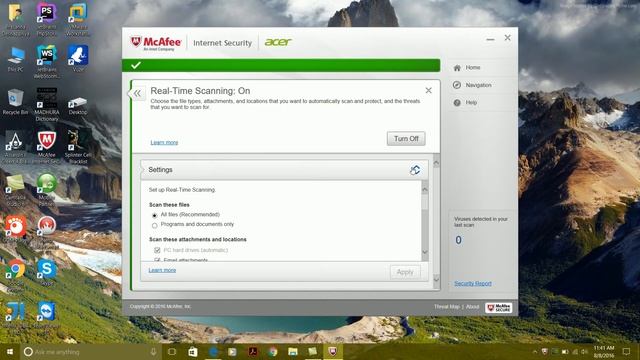Turn Off Real-Time Scanning
Image resolution: width=640 pixels, height=360 pixels.
pyautogui.click(x=406, y=139)
